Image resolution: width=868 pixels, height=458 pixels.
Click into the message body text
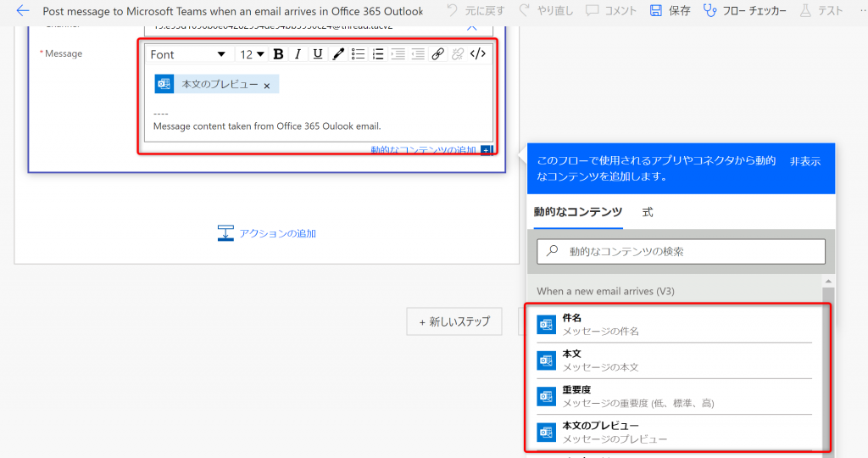click(x=267, y=126)
